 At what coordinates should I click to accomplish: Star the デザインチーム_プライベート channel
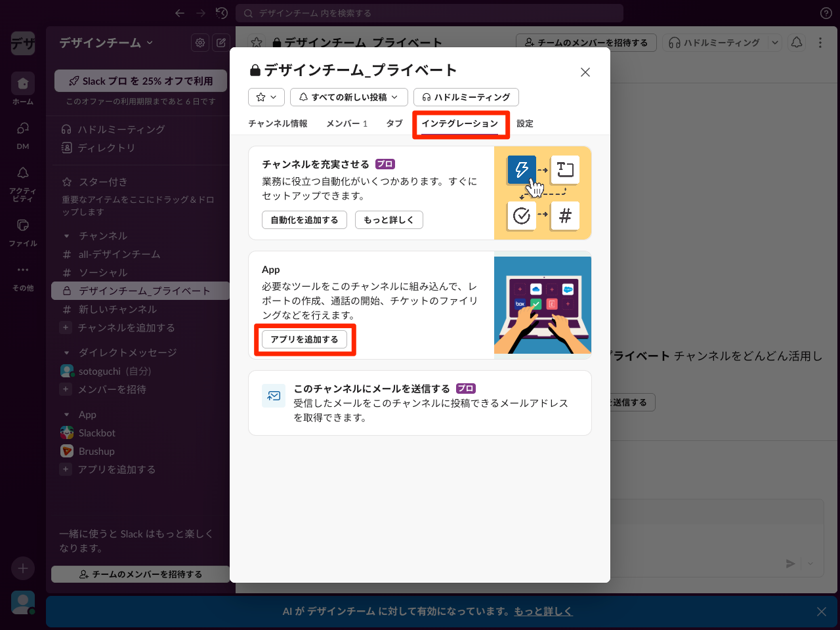tap(256, 42)
